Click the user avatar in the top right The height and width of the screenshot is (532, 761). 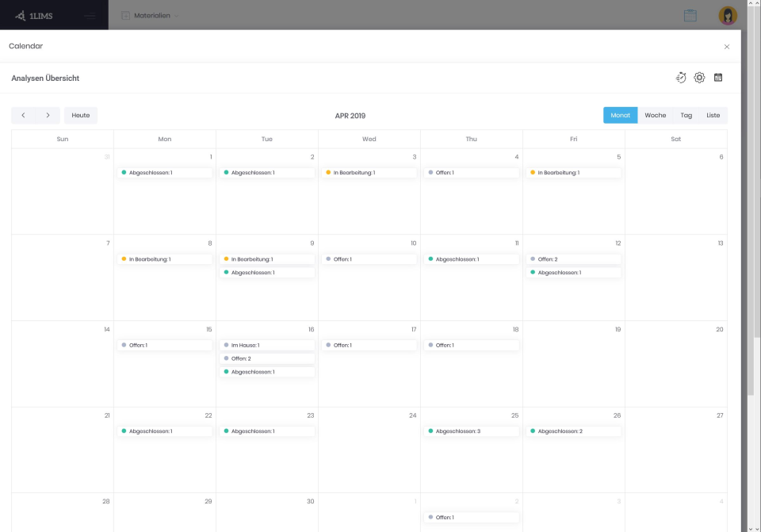(x=727, y=15)
